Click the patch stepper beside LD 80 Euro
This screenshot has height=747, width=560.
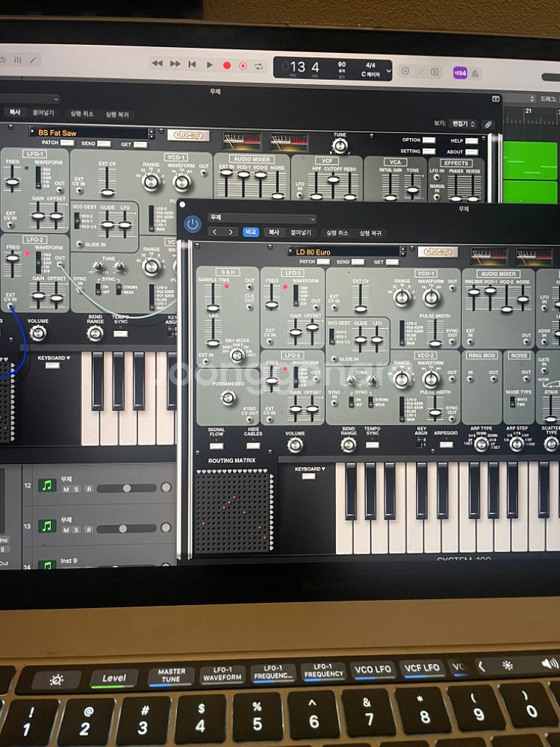[403, 252]
